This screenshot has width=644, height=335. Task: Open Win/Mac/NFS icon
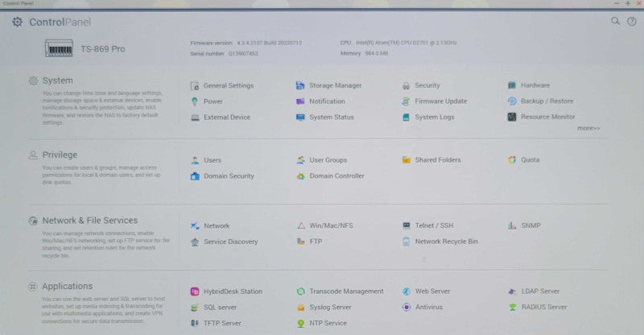pyautogui.click(x=301, y=225)
